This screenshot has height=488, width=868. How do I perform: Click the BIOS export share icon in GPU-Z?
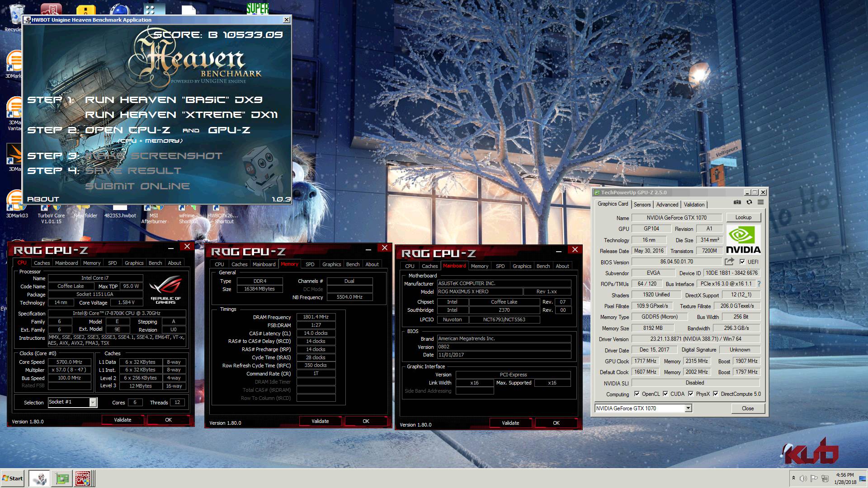(x=729, y=262)
